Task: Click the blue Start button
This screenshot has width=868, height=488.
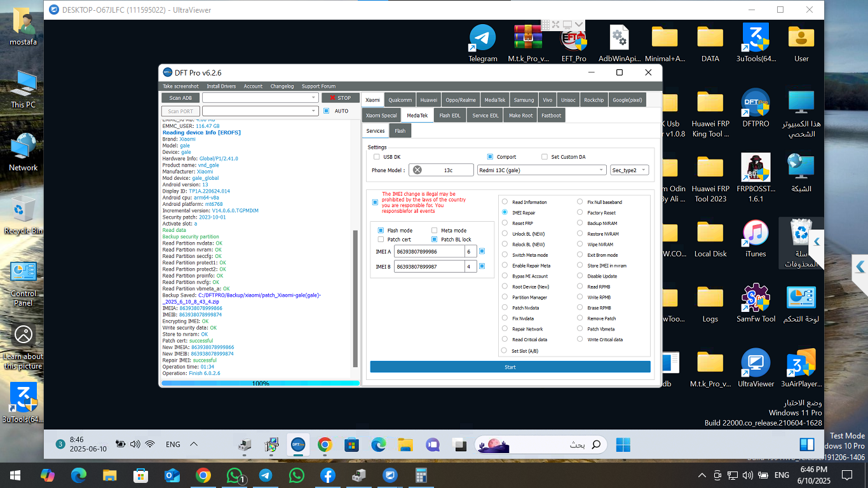Action: click(510, 367)
